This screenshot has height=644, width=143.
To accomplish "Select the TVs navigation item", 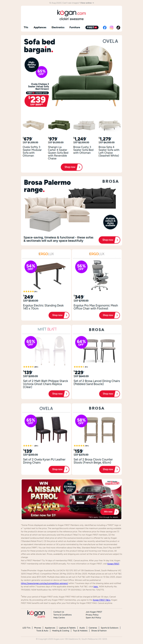I will [26, 27].
